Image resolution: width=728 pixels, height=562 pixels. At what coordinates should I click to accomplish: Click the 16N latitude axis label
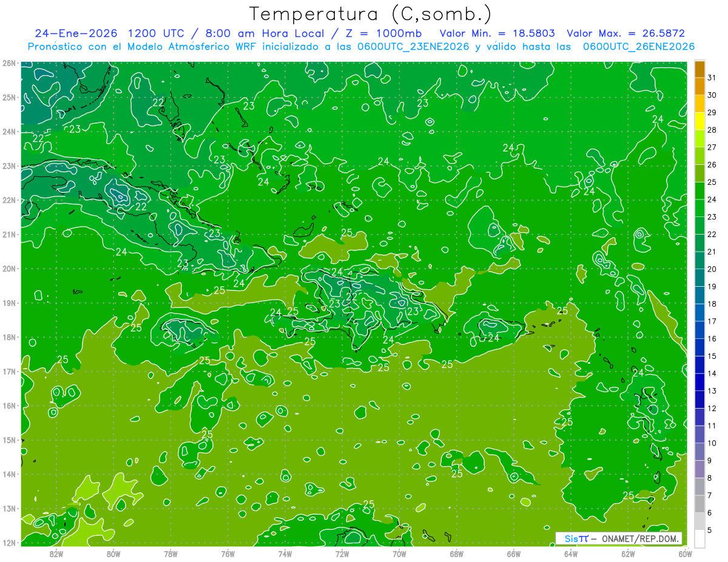pos(8,406)
